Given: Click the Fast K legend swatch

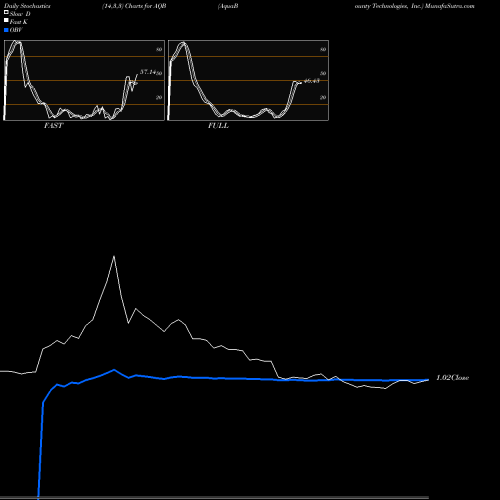Looking at the screenshot, I should coord(6,20).
